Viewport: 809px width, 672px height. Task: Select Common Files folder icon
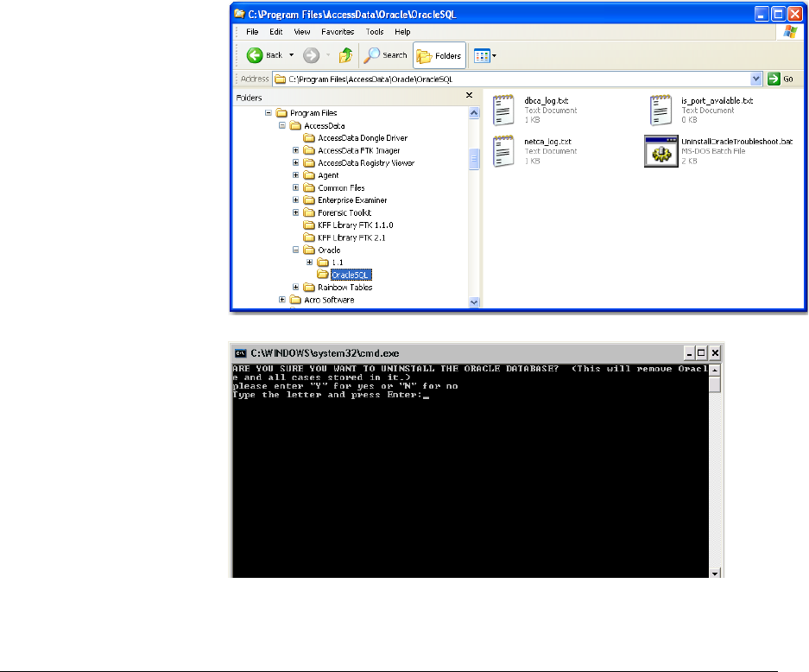(309, 187)
